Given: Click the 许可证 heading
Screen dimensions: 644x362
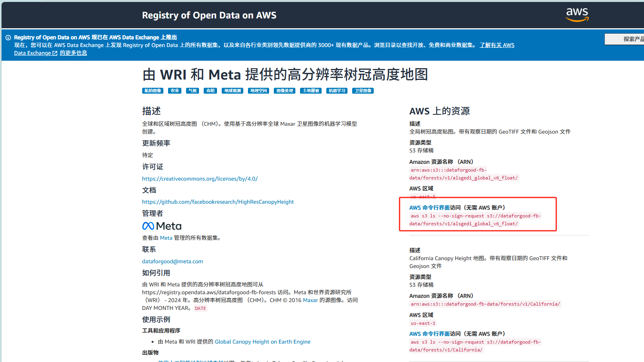Looking at the screenshot, I should point(153,167).
